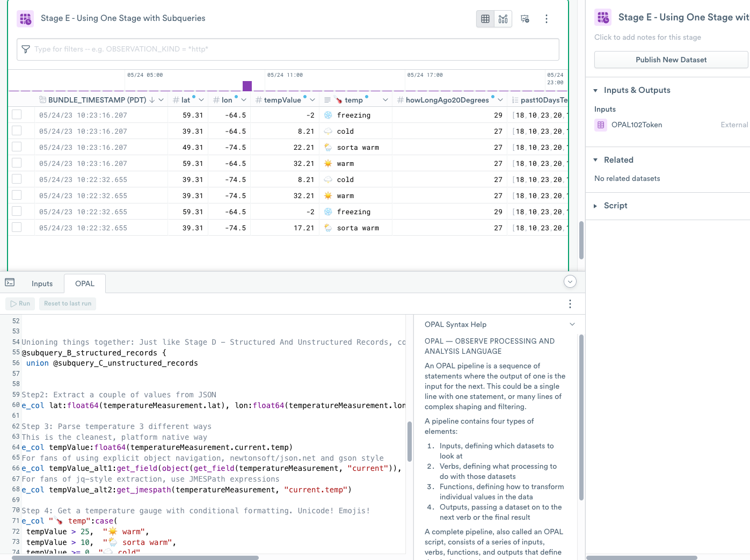
Task: Click the snowflake icon in first row
Action: [x=328, y=115]
